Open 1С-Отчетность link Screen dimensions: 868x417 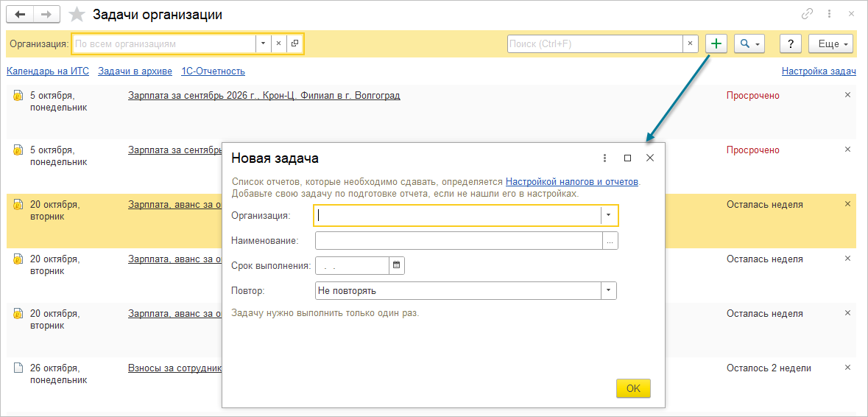[213, 71]
